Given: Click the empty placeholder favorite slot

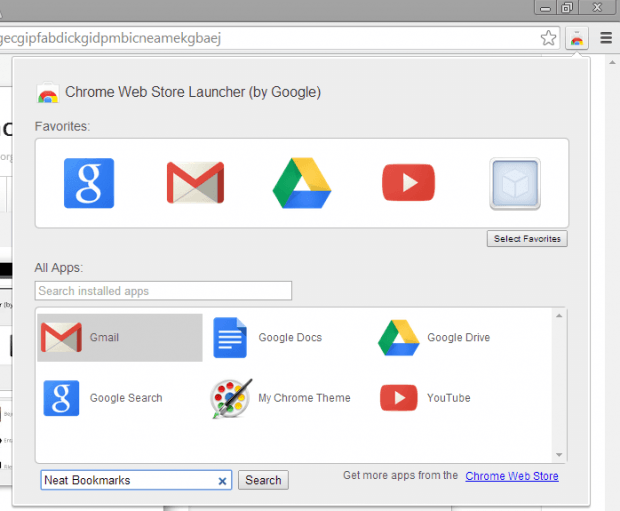Looking at the screenshot, I should 515,184.
